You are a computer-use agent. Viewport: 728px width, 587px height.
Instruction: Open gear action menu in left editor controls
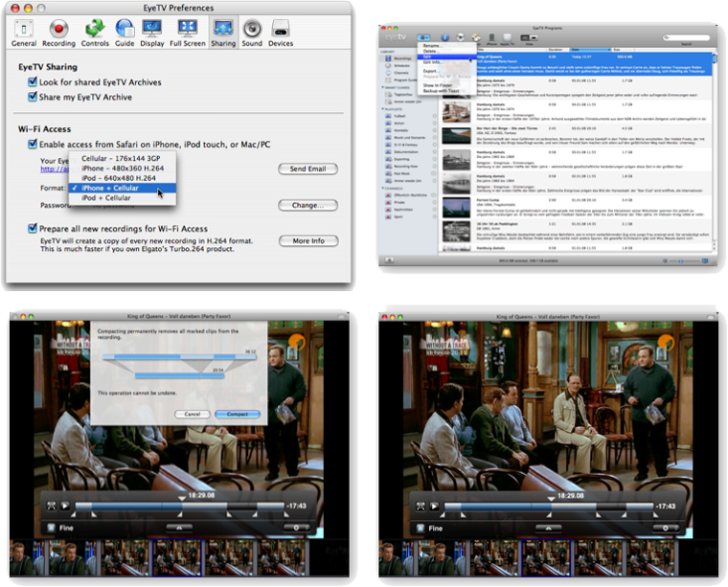click(x=296, y=528)
